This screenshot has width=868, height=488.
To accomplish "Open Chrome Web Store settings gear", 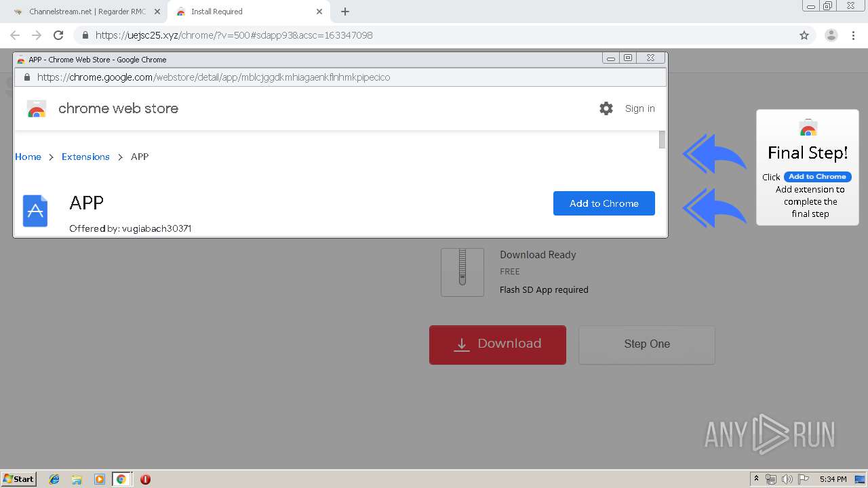I will [606, 108].
